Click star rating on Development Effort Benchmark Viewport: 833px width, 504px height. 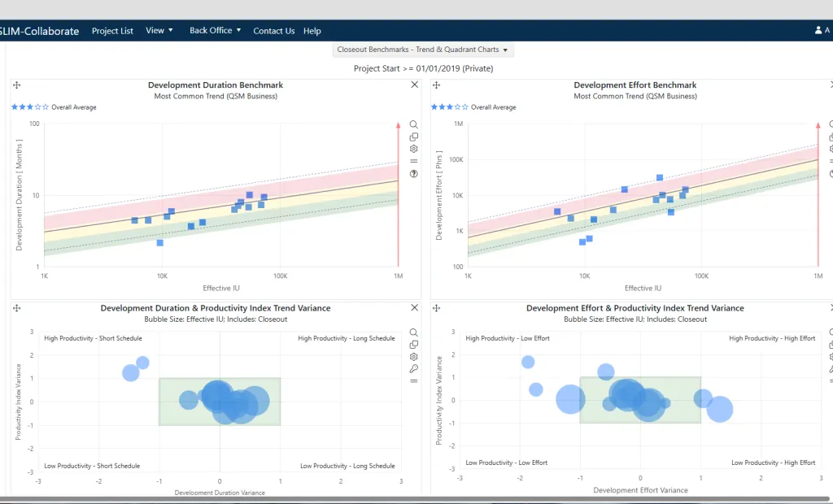pyautogui.click(x=450, y=106)
